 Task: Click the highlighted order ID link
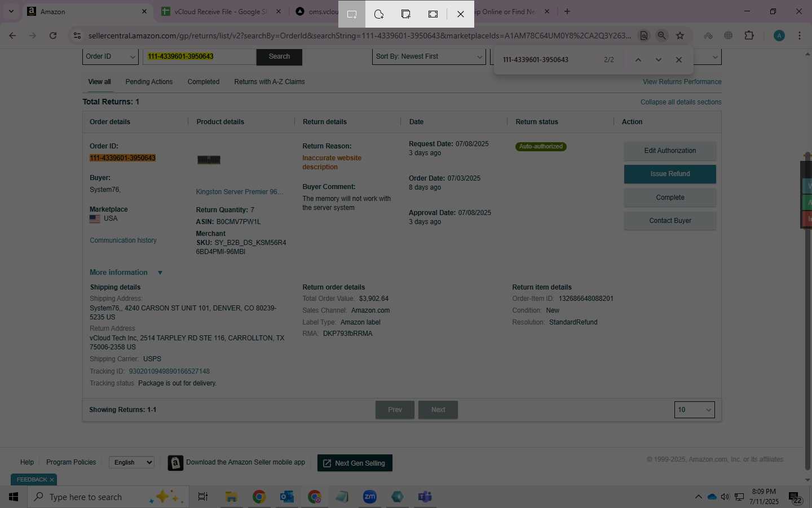point(122,158)
